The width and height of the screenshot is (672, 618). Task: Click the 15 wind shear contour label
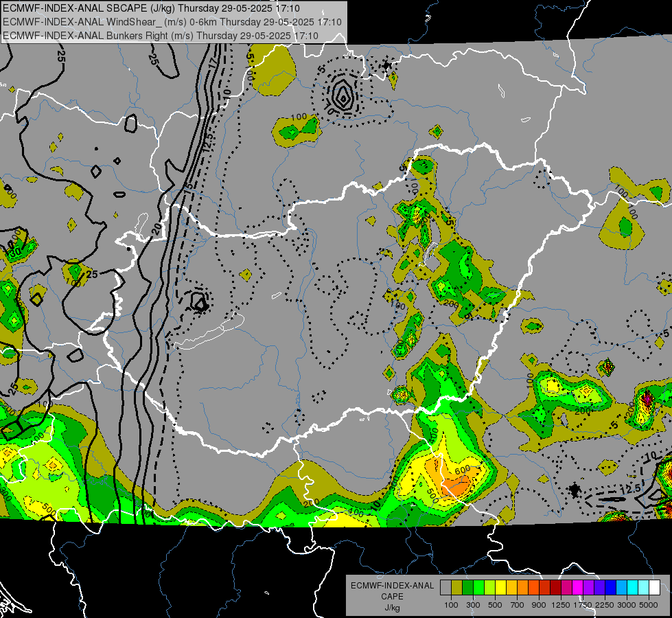pos(188,187)
